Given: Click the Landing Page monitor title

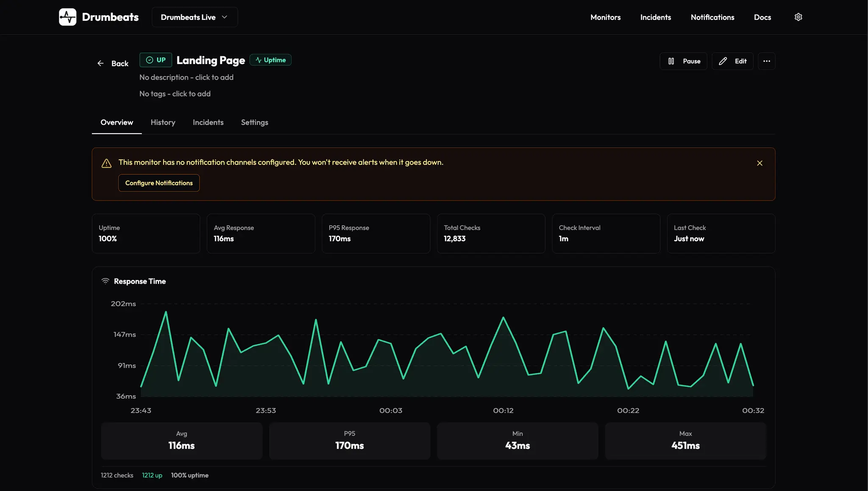Looking at the screenshot, I should (211, 60).
